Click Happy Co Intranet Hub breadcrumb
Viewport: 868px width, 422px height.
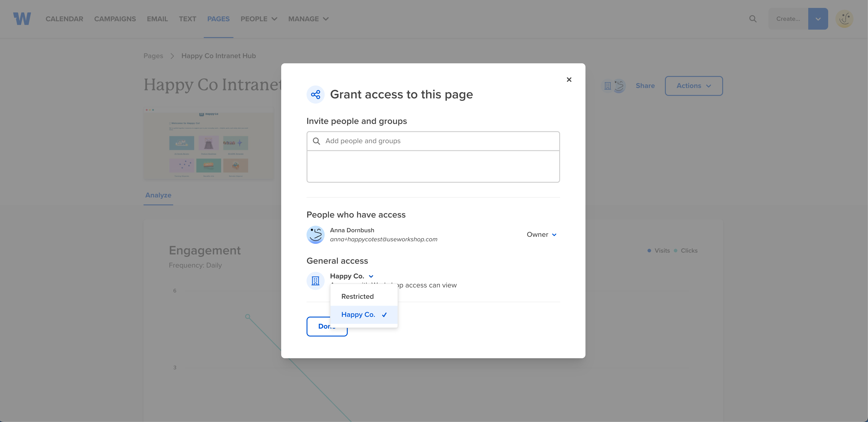(x=219, y=56)
